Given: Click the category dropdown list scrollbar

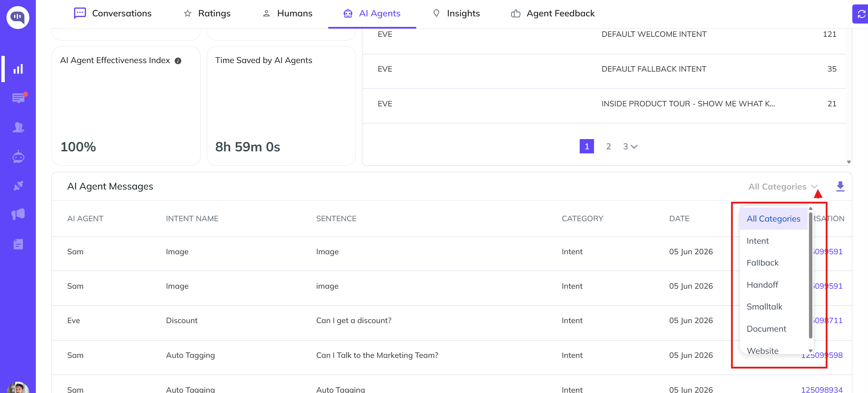Looking at the screenshot, I should point(811,275).
